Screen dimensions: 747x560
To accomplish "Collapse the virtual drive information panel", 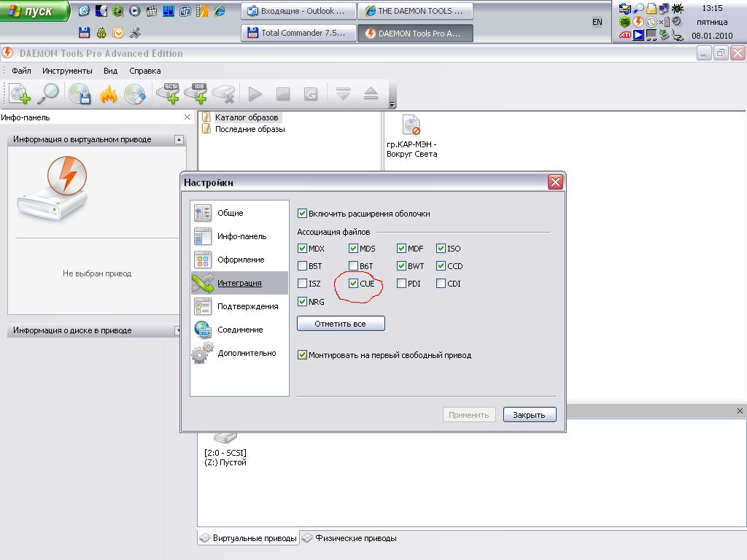I will pos(179,139).
